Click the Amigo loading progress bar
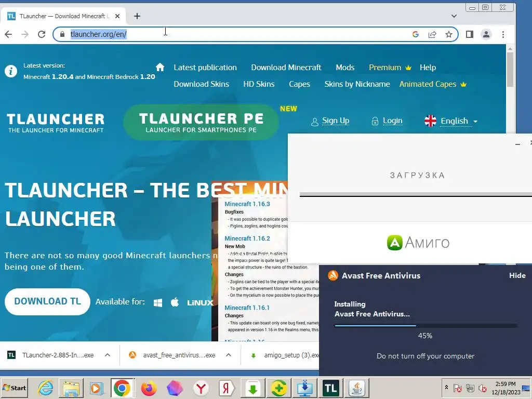Image resolution: width=532 pixels, height=399 pixels. tap(416, 194)
